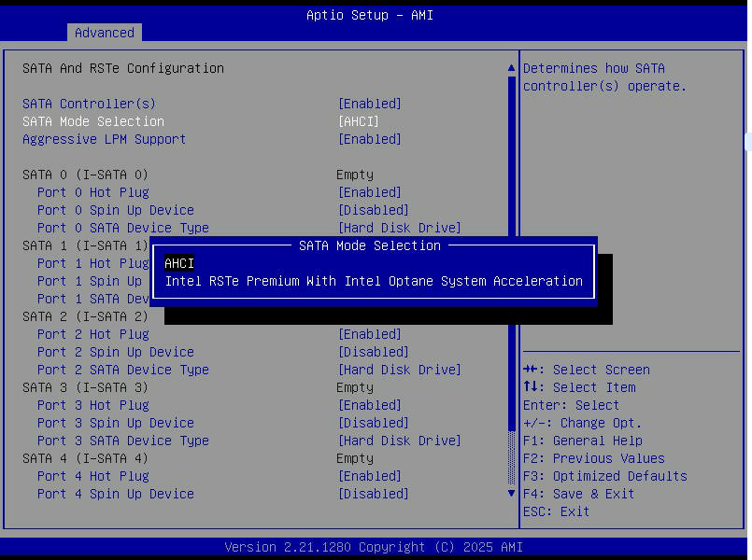
Task: Toggle Port 0 Hot Plug Enabled value
Action: (369, 192)
